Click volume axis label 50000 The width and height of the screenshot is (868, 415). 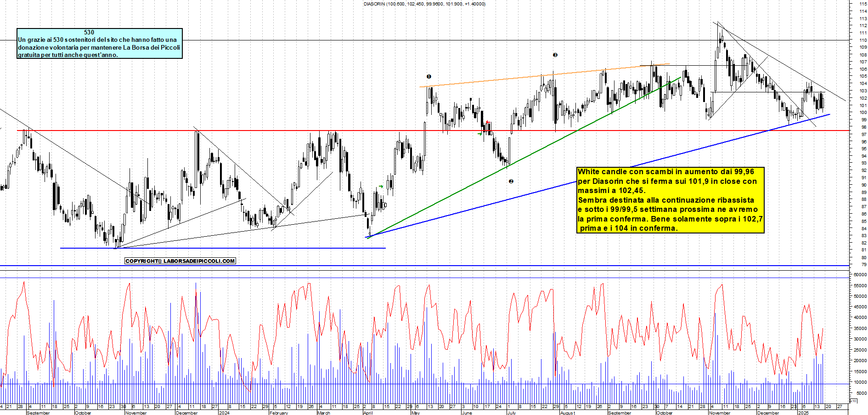click(860, 296)
